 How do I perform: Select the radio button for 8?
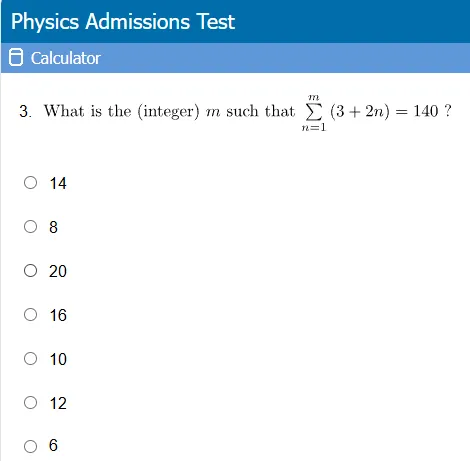pyautogui.click(x=30, y=227)
